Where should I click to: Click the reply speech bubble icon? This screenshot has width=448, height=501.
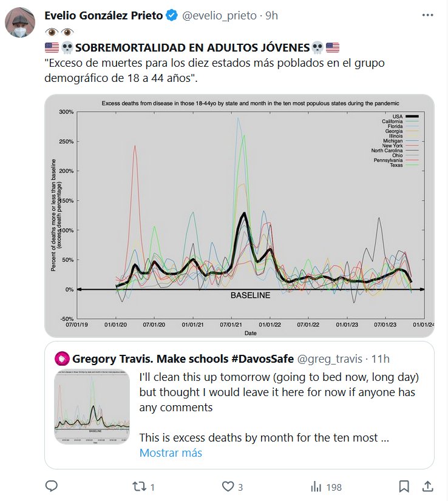[52, 486]
